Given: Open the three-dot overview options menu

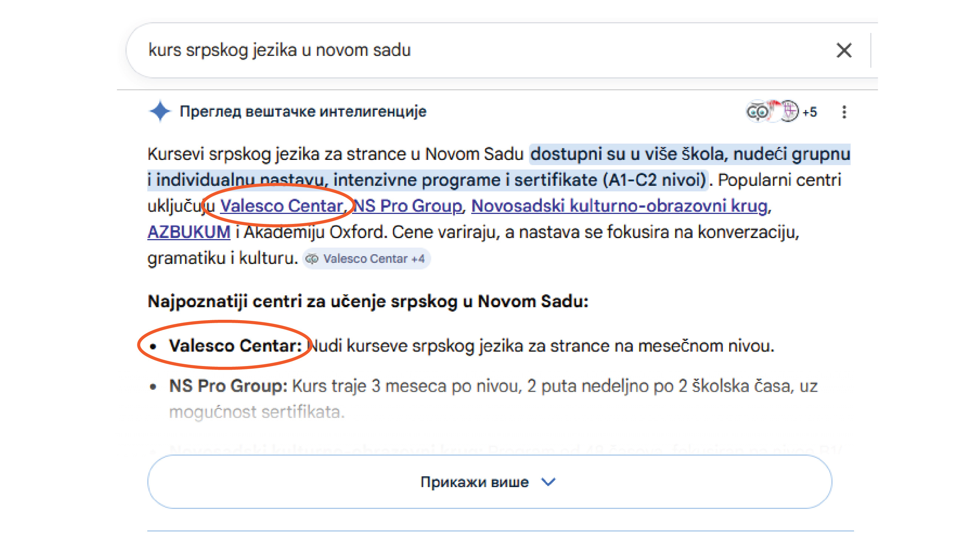Looking at the screenshot, I should coord(844,112).
